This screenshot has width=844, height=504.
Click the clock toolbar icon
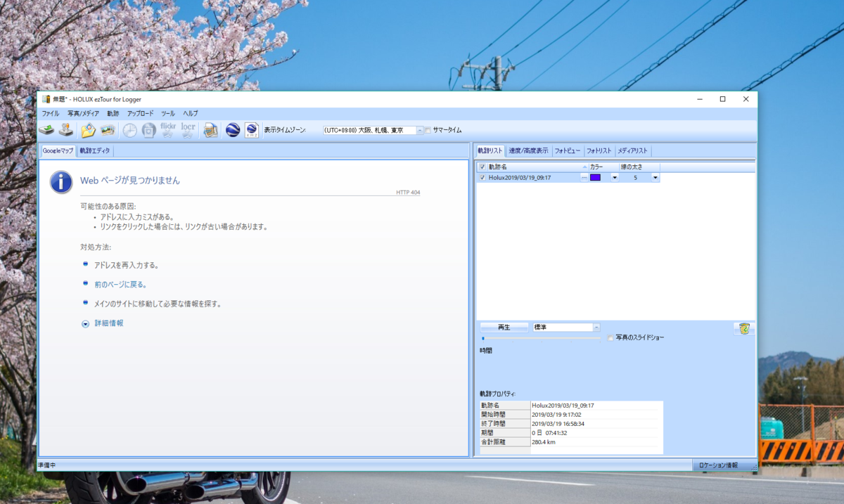pyautogui.click(x=130, y=130)
